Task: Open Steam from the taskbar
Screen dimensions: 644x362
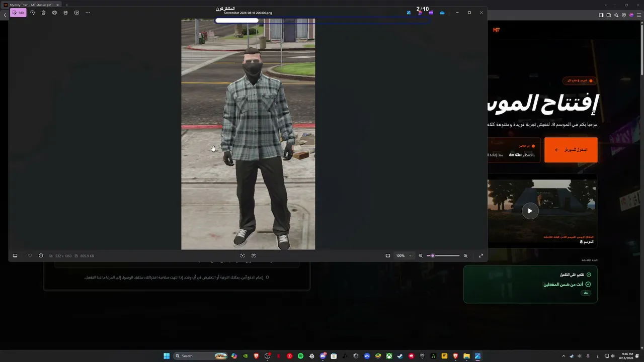Action: pos(400,356)
